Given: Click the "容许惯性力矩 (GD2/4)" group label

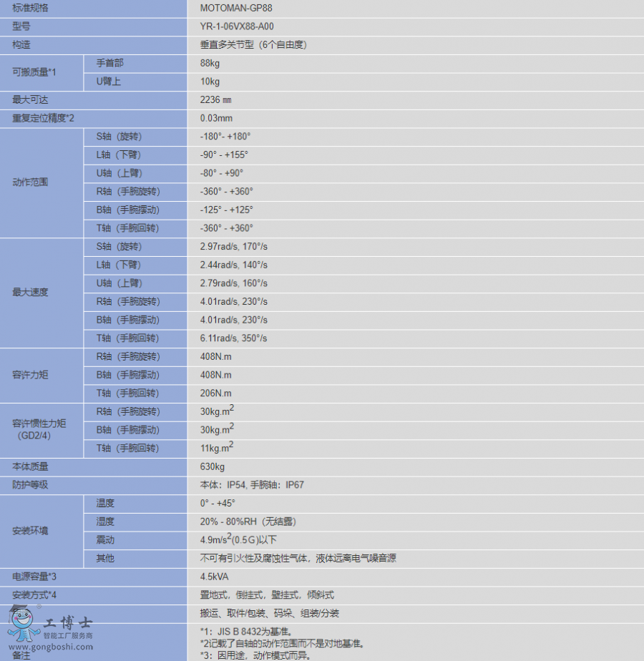Looking at the screenshot, I should coord(39,429).
